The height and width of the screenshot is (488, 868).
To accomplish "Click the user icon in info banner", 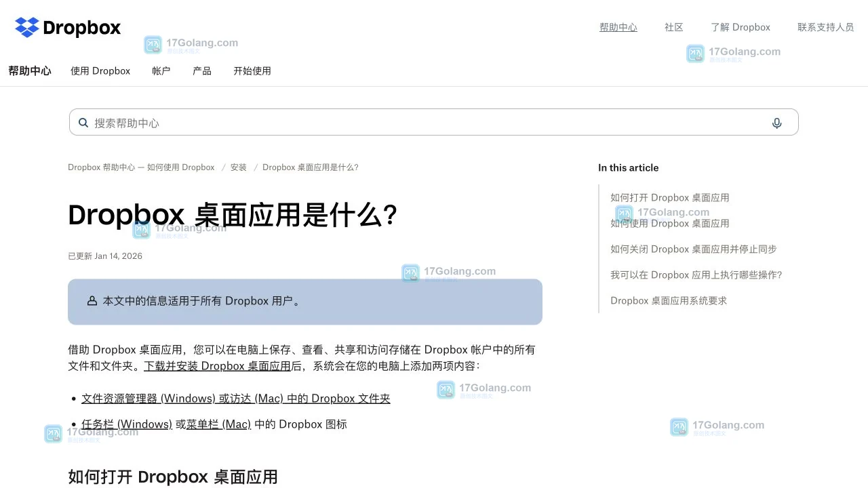I will 92,301.
